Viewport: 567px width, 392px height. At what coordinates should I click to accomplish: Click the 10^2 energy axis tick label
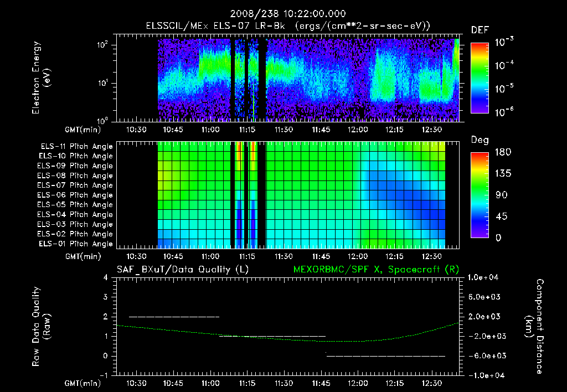click(x=102, y=45)
